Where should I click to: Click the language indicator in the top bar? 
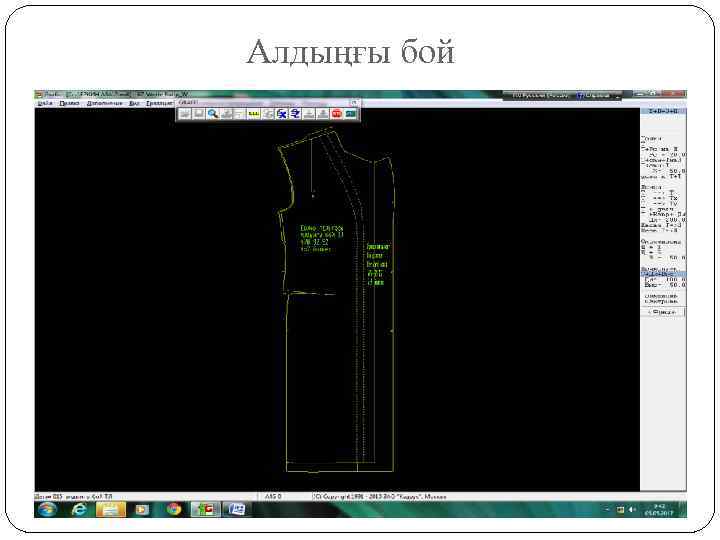click(x=540, y=96)
